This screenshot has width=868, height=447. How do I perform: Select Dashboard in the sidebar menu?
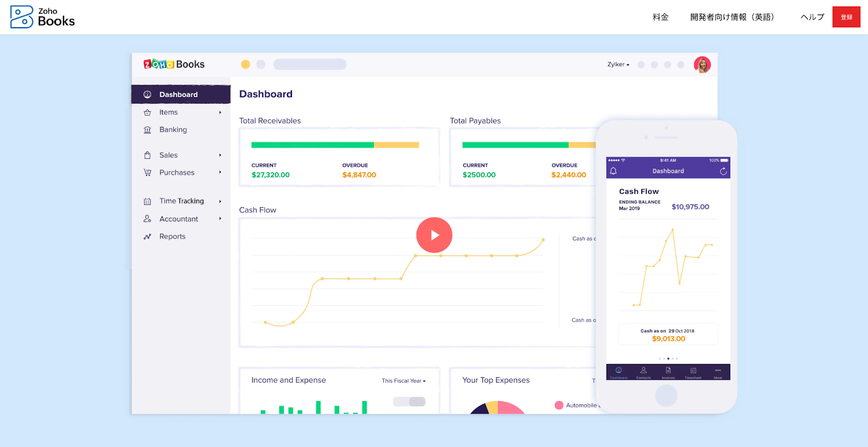181,94
